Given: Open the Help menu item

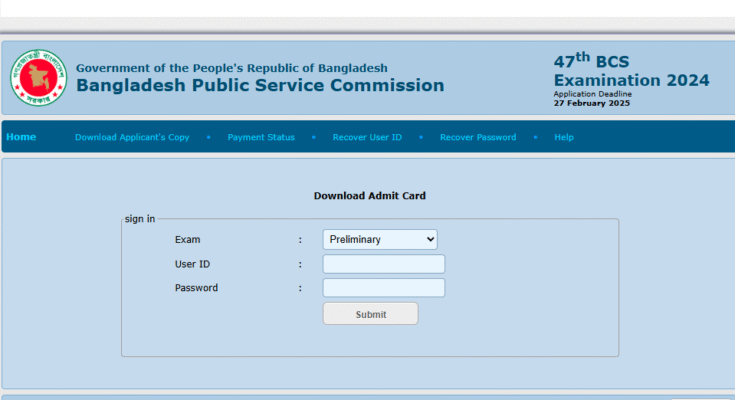Looking at the screenshot, I should pyautogui.click(x=564, y=137).
